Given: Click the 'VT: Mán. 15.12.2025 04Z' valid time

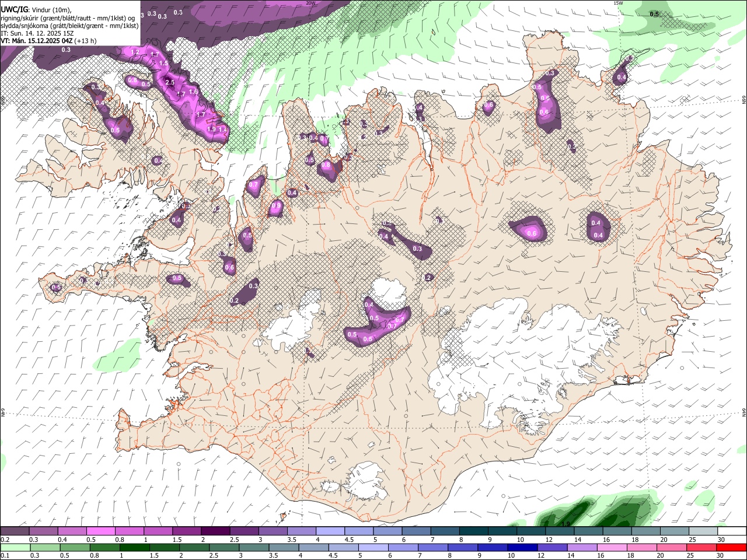Looking at the screenshot, I should [x=36, y=41].
